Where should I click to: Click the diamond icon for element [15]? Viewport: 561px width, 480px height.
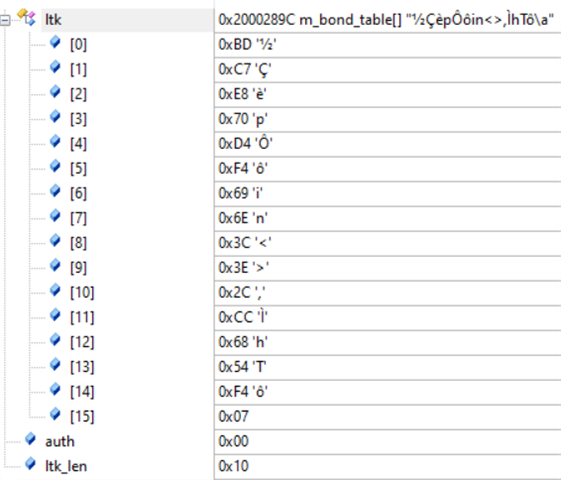(x=55, y=414)
